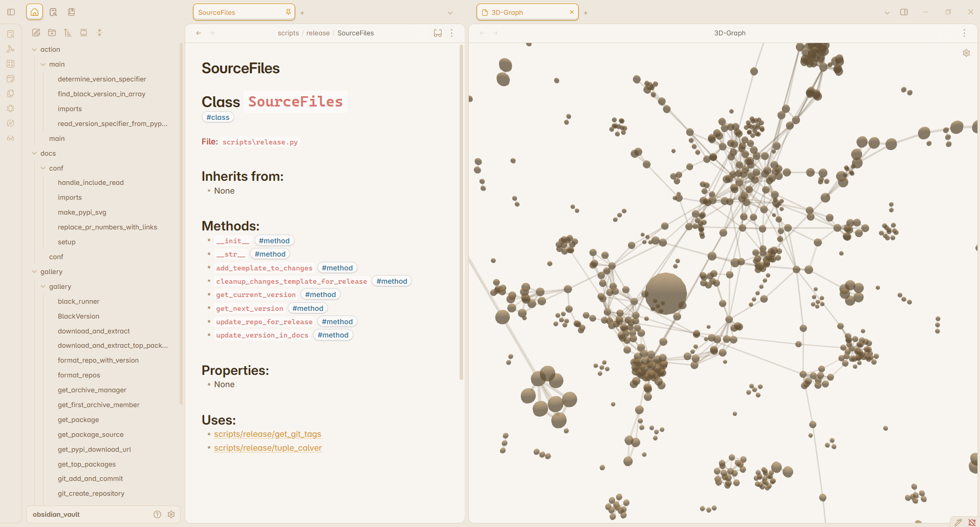
Task: Click the bookmarks icon in the top bar
Action: 71,12
